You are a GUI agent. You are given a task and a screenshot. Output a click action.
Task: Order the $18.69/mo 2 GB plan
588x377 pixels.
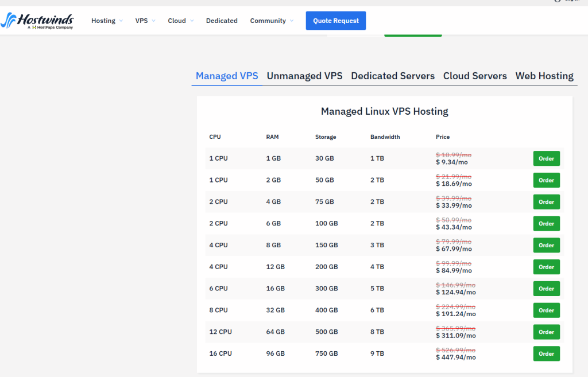tap(547, 180)
